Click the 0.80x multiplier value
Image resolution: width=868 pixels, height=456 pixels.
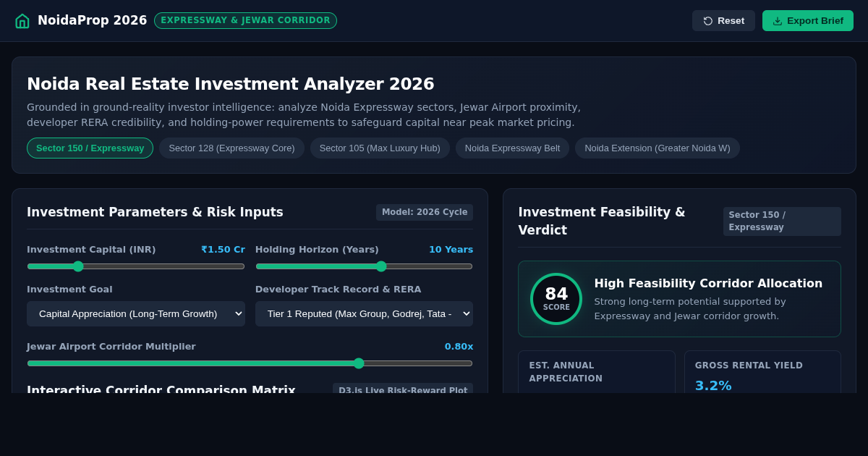[x=459, y=347]
